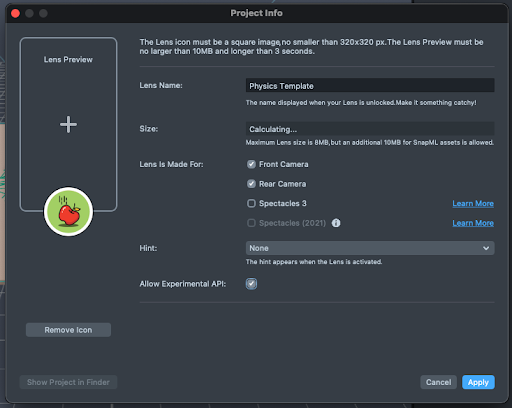The width and height of the screenshot is (512, 408).
Task: Enable the Spectacles 3 checkbox
Action: click(251, 203)
